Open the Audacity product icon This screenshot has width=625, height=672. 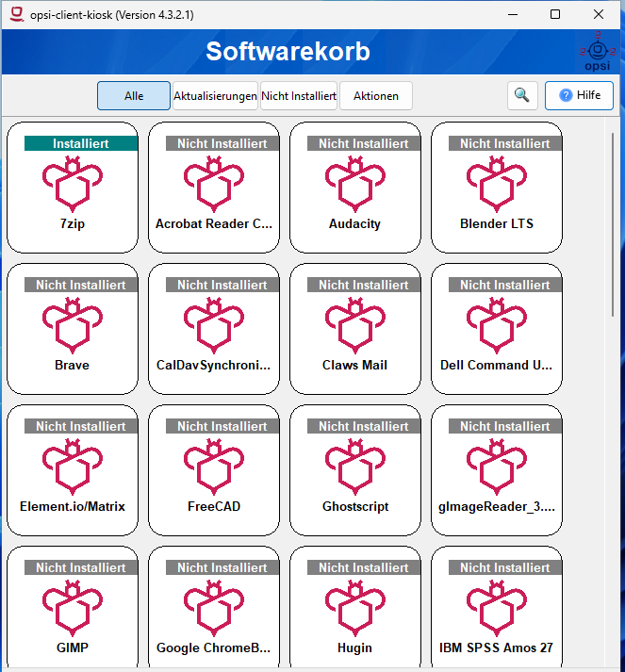[355, 184]
